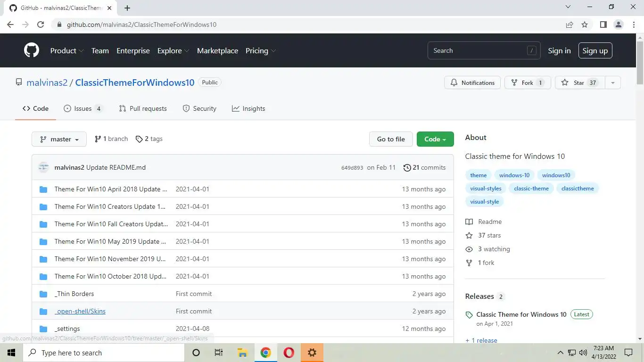The height and width of the screenshot is (362, 644).
Task: Click the Windows taskbar search box
Action: pos(104,353)
